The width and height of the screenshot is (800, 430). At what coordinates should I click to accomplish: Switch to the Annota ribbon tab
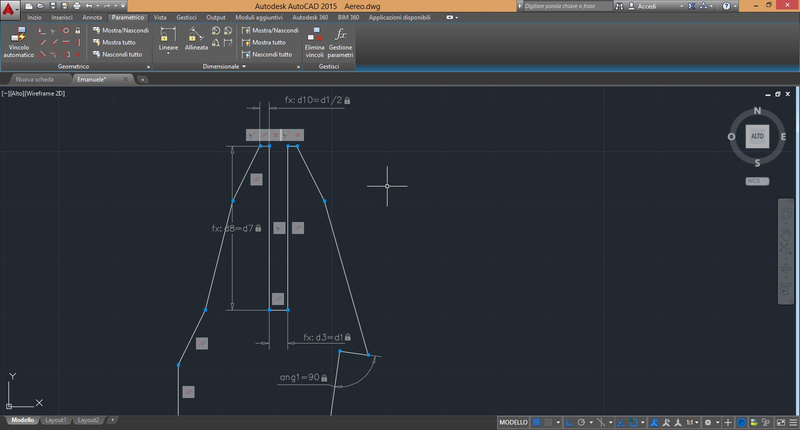pyautogui.click(x=92, y=18)
